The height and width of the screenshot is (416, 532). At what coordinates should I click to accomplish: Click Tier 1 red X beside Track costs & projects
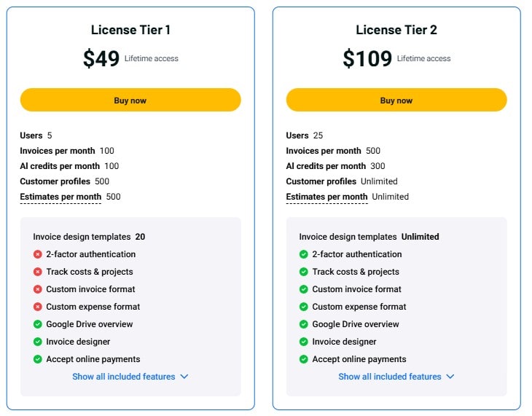pos(38,272)
